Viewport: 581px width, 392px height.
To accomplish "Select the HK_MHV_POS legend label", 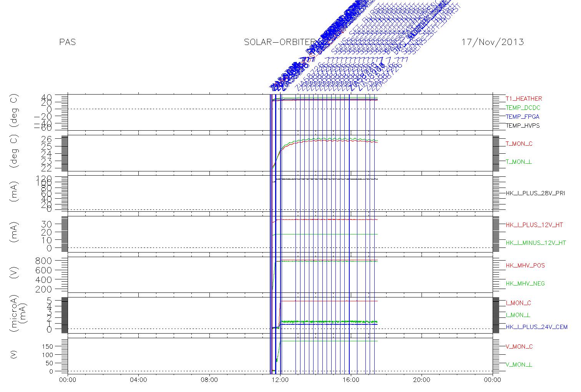I will pos(525,266).
